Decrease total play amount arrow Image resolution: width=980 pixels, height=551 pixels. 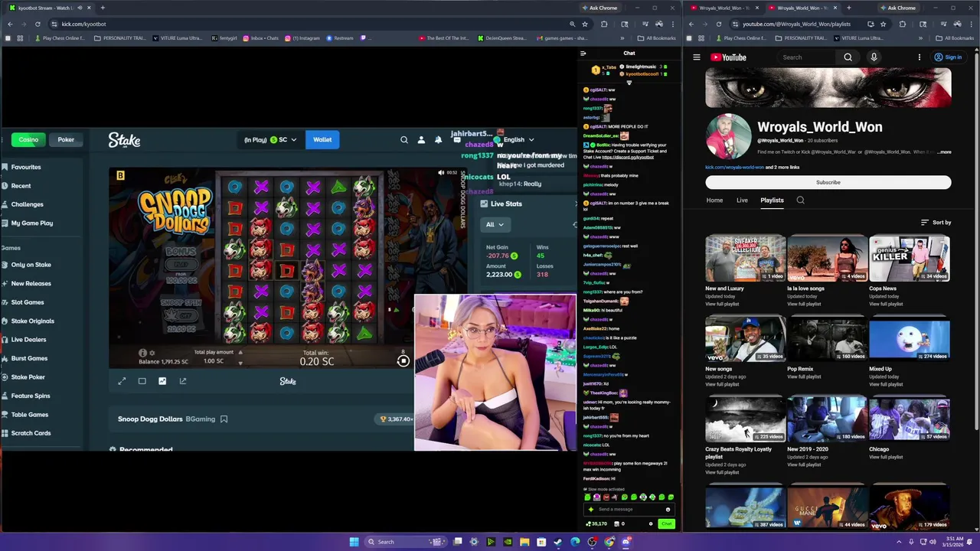(x=240, y=362)
